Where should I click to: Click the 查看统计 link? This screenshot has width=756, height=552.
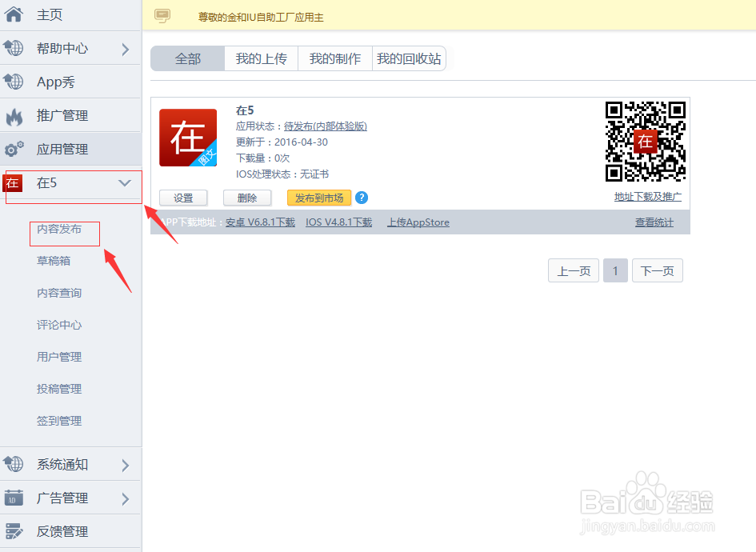point(654,222)
